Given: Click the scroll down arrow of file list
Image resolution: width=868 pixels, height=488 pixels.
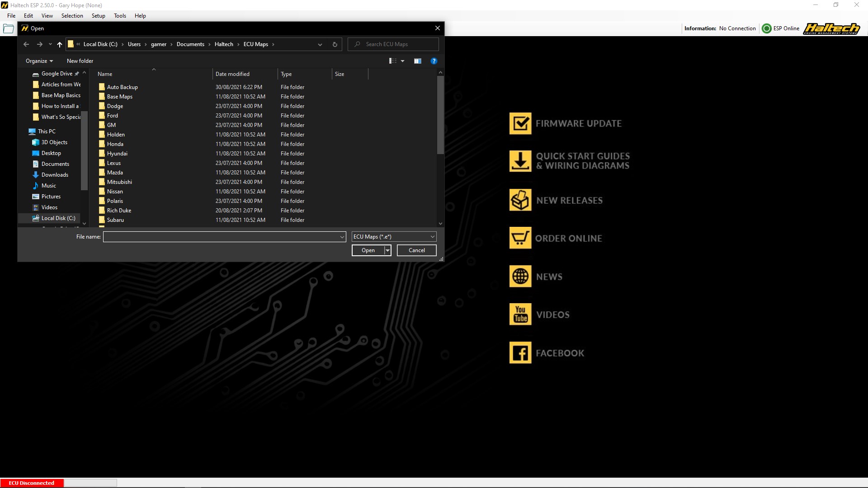Looking at the screenshot, I should pos(440,224).
